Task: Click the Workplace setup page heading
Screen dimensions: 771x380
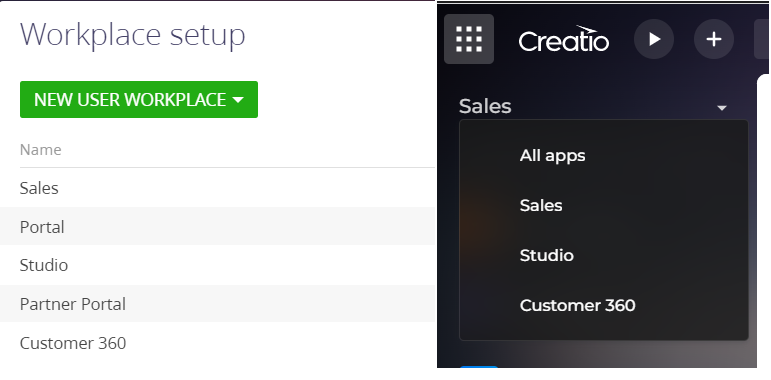Action: click(x=132, y=35)
